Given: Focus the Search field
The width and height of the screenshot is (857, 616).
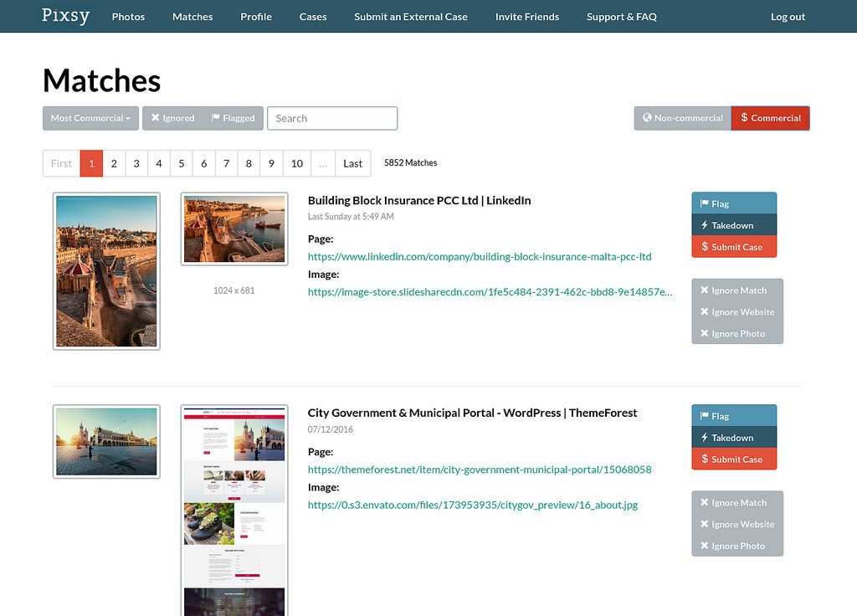Looking at the screenshot, I should coord(332,118).
